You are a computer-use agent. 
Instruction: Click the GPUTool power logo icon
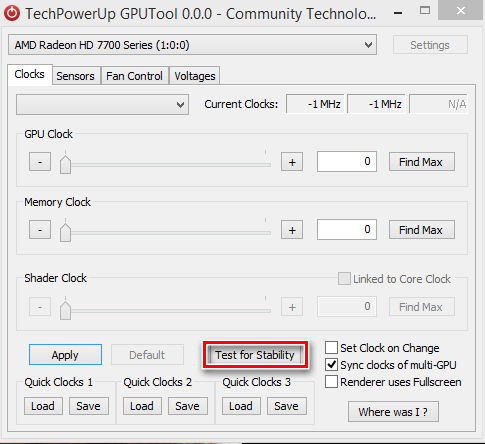[12, 13]
